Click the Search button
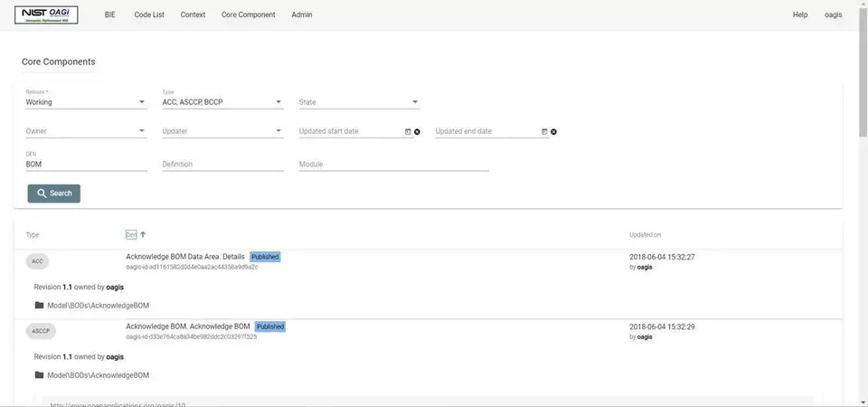Viewport: 868px width, 407px height. (53, 194)
